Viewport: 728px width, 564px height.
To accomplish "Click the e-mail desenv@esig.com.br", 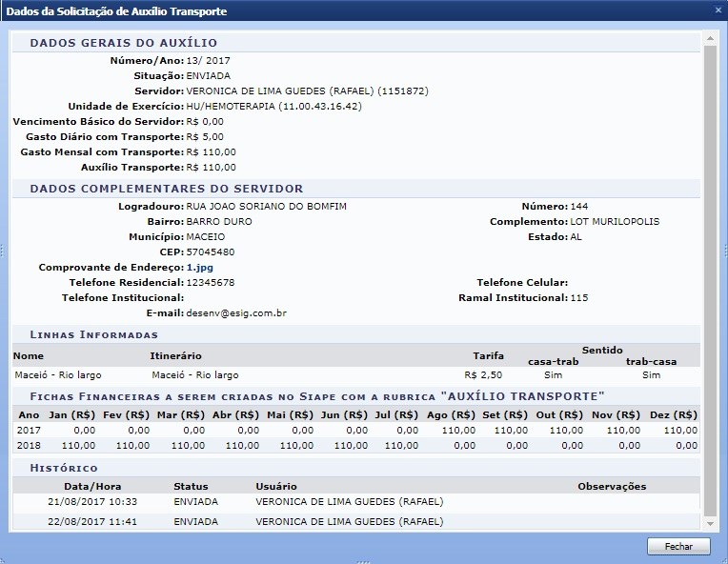I will pos(236,312).
